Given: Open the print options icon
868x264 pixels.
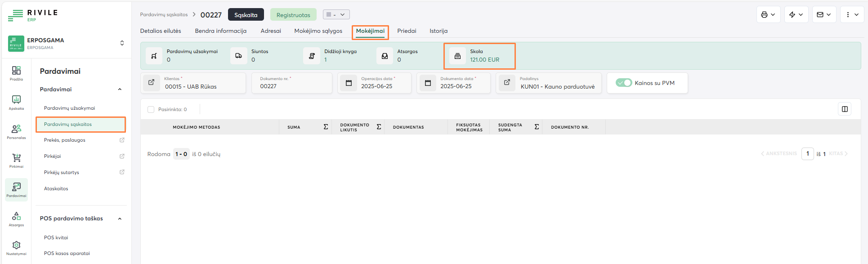Looking at the screenshot, I should 768,15.
